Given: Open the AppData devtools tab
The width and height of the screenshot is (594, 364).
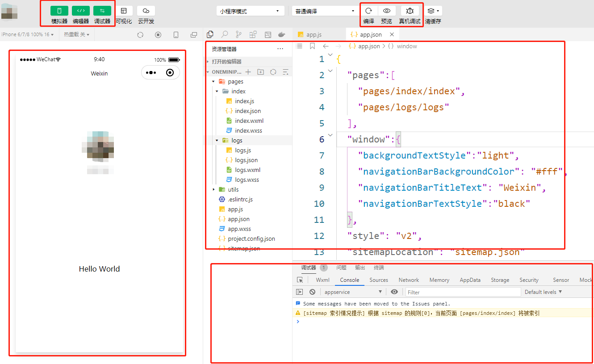Looking at the screenshot, I should pos(470,280).
